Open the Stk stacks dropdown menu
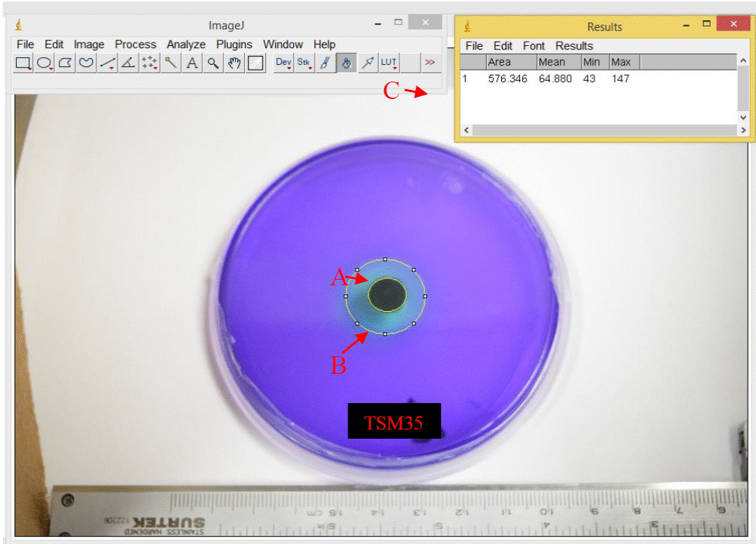 click(x=304, y=63)
